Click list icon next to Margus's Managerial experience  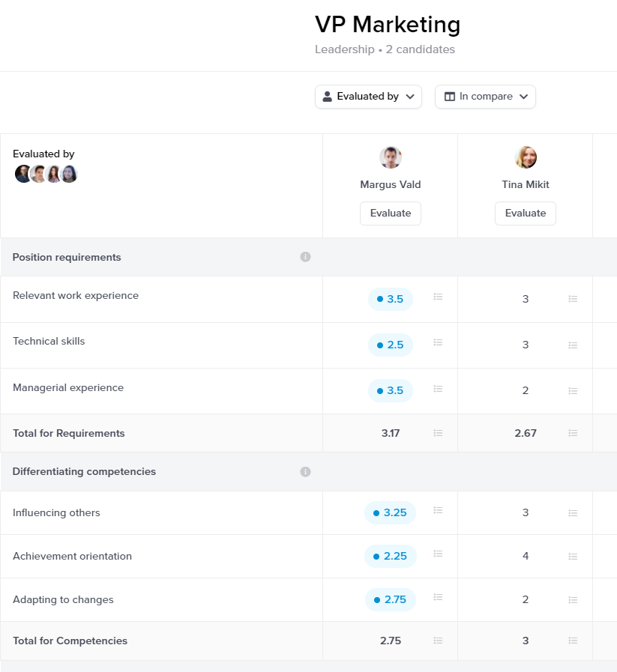pyautogui.click(x=439, y=390)
